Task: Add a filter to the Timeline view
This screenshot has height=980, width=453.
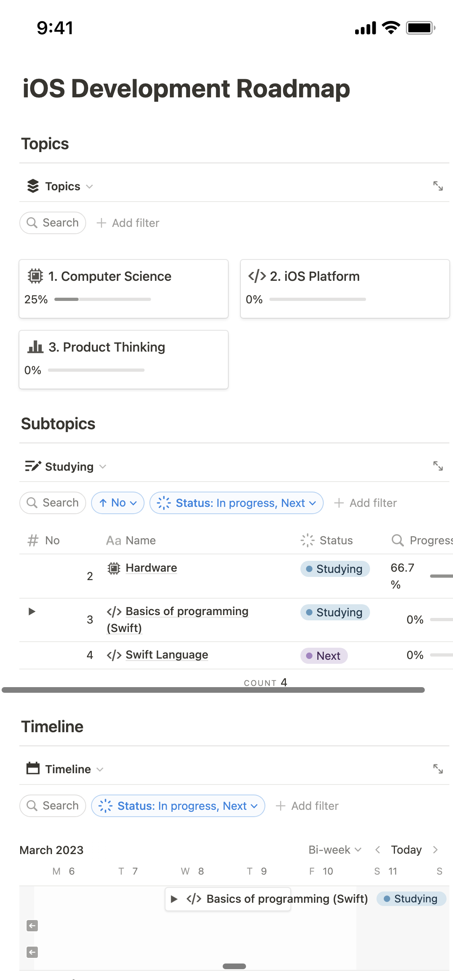Action: tap(308, 805)
